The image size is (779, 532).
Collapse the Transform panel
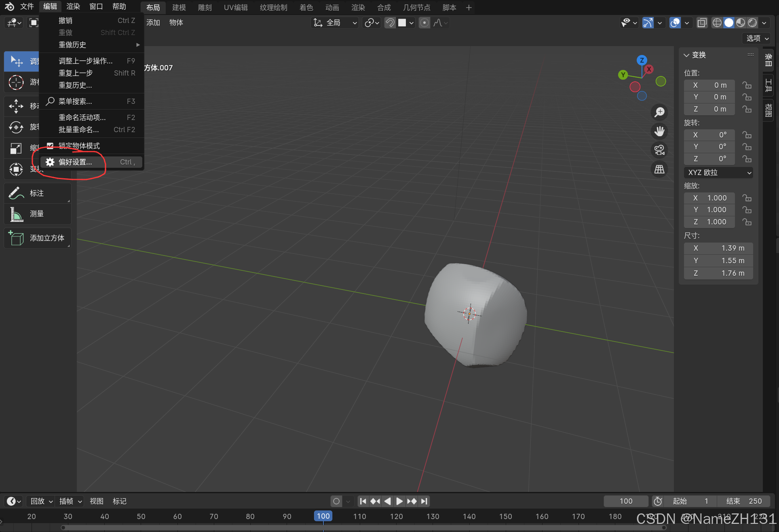686,55
